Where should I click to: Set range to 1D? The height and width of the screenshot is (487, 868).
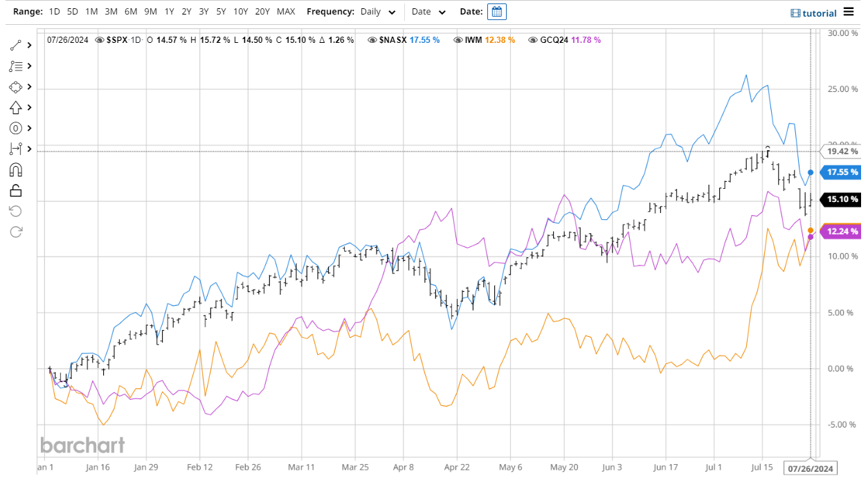point(55,12)
